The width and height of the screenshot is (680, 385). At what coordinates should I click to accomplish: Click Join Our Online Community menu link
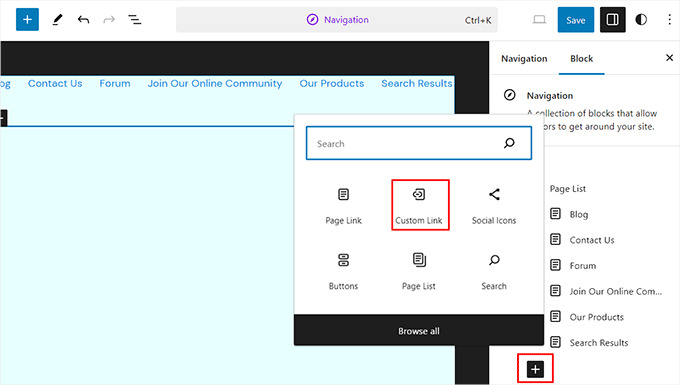(x=215, y=83)
